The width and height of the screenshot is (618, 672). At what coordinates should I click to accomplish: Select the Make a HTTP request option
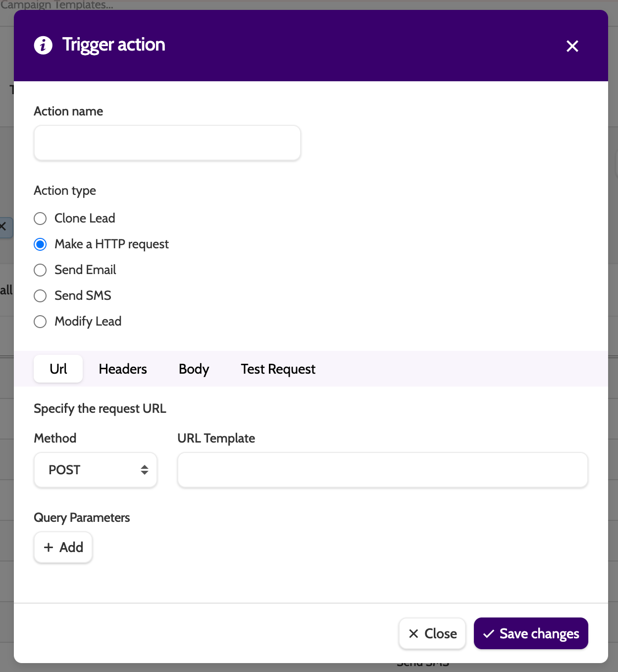[x=40, y=244]
